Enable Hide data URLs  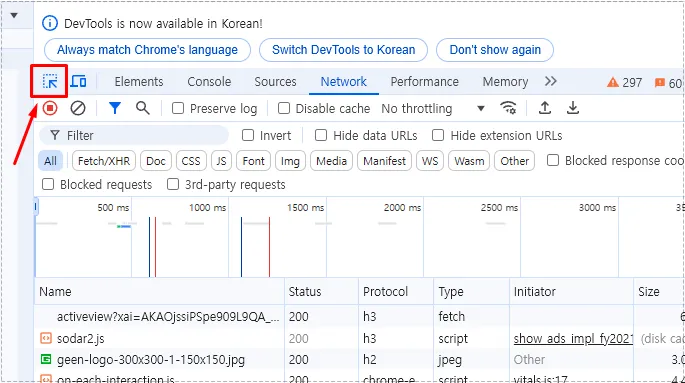(321, 135)
